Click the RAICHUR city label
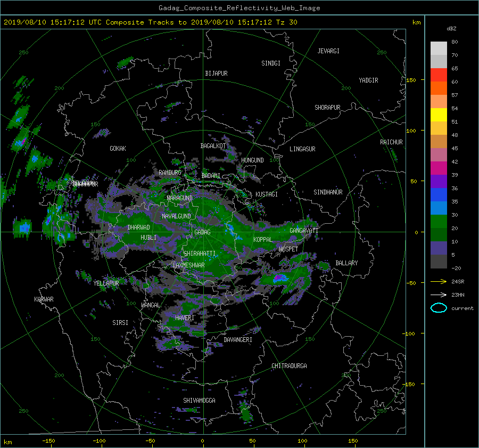This screenshot has width=479, height=448. [x=391, y=142]
